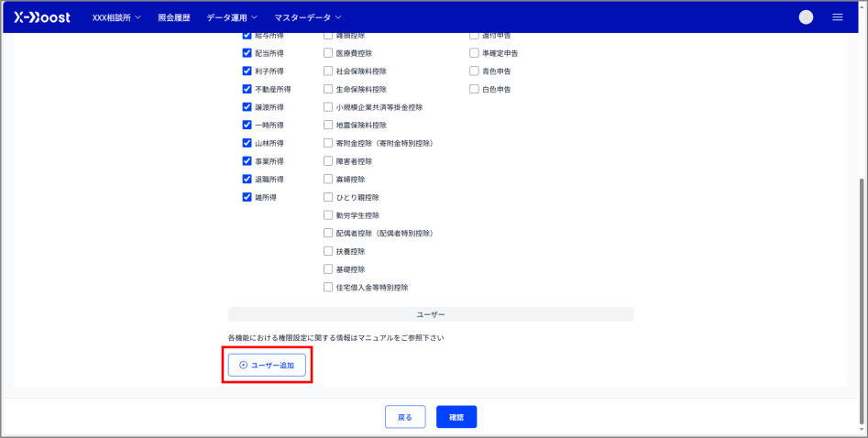Uncheck the 山林所得 checkbox
The height and width of the screenshot is (438, 868).
point(247,143)
